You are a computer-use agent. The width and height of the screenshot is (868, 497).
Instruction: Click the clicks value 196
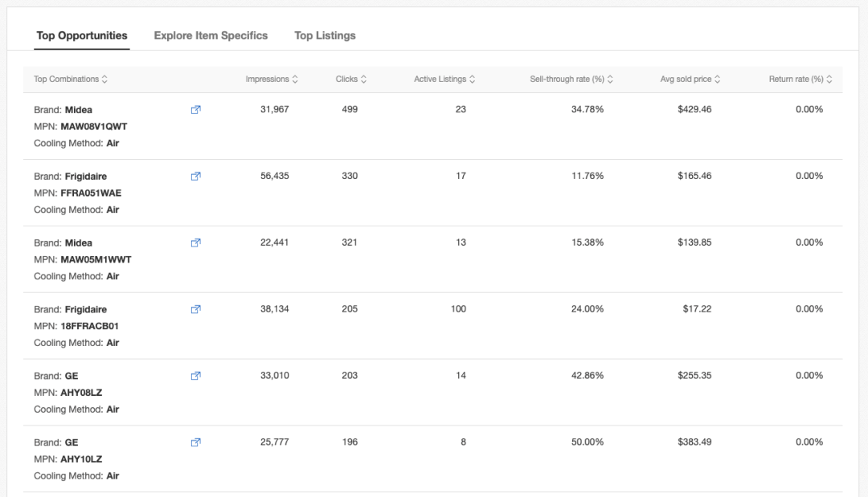click(x=350, y=442)
